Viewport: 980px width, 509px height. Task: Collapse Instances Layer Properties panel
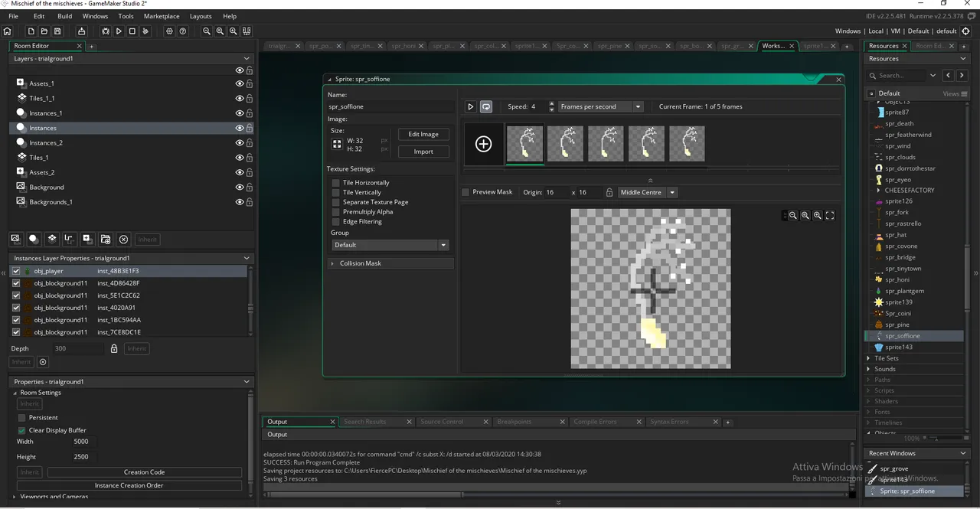pyautogui.click(x=247, y=258)
